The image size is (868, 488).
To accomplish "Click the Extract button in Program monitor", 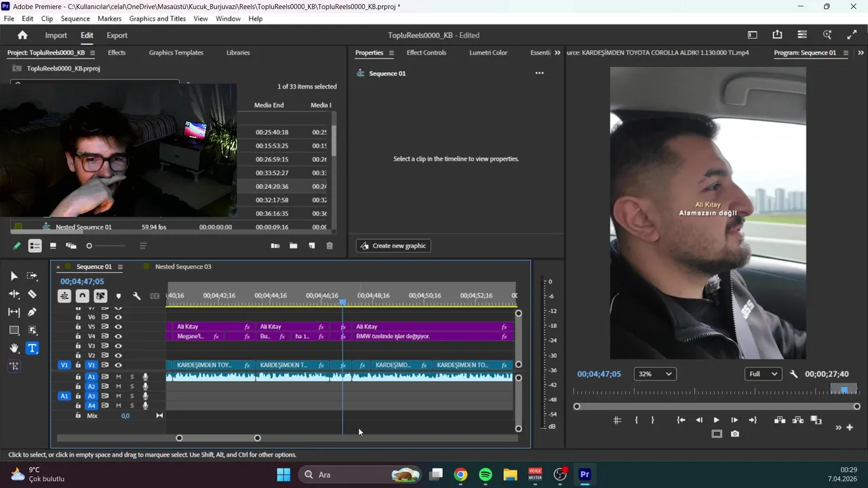I will pyautogui.click(x=797, y=420).
